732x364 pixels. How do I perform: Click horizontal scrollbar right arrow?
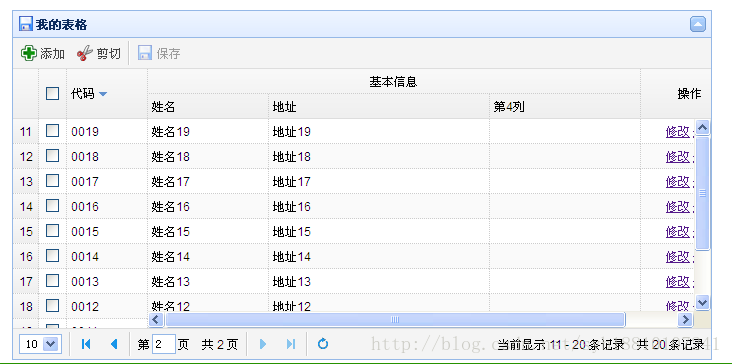[685, 319]
